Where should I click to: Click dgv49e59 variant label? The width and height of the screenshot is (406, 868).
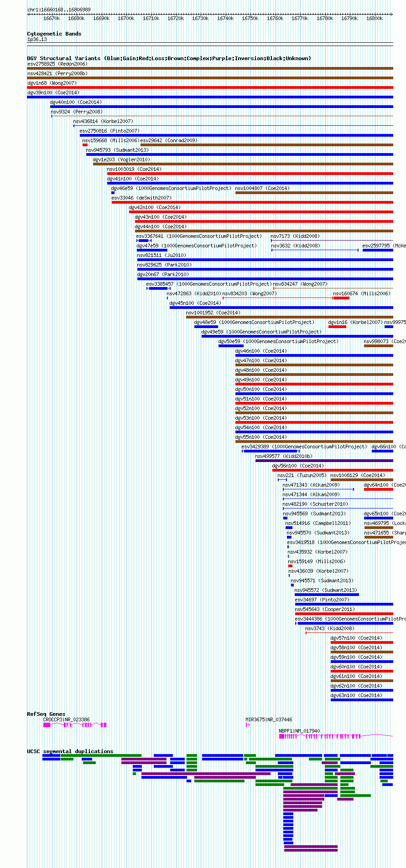point(261,332)
